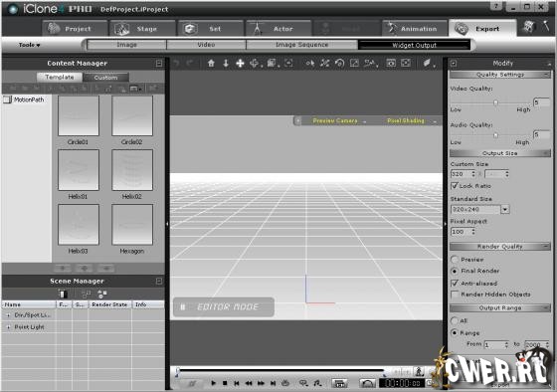Collapse the Output Size section
The height and width of the screenshot is (392, 557).
546,153
